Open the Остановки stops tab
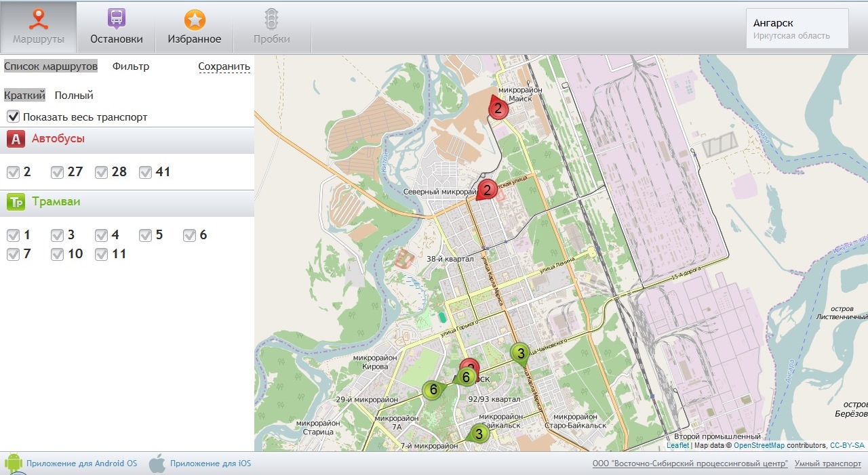Viewport: 868px width, 475px height. (117, 28)
